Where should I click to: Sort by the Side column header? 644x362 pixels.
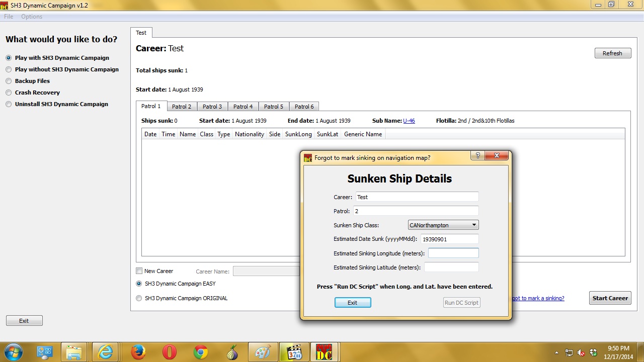click(275, 134)
